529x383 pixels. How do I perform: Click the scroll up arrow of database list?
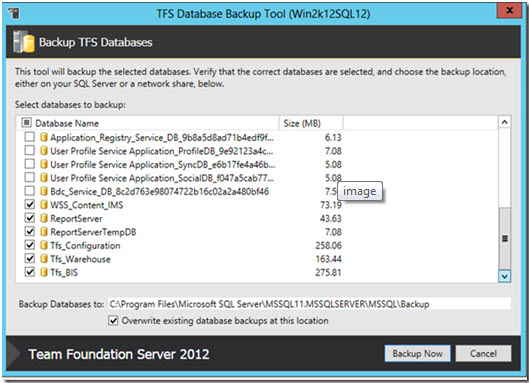[504, 122]
